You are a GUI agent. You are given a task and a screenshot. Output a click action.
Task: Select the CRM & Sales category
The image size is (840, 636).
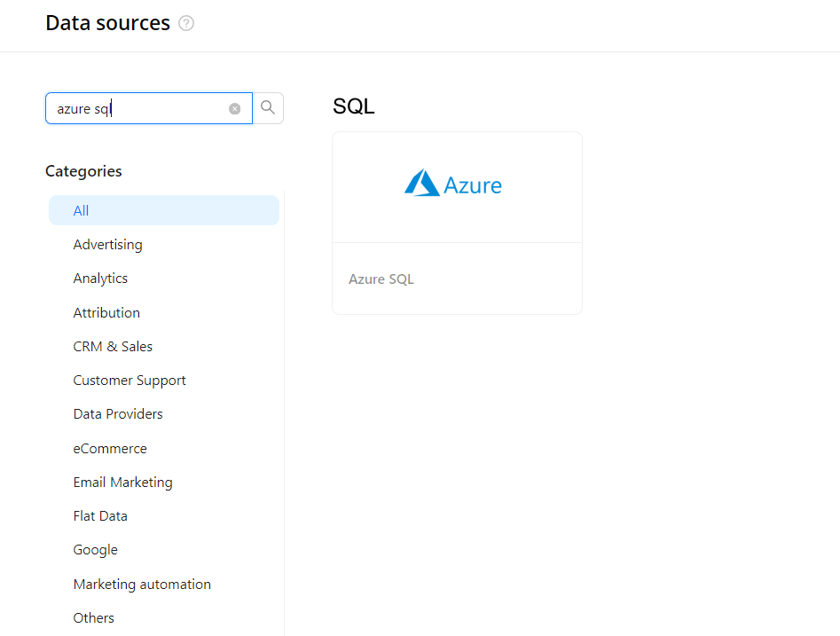pos(113,347)
